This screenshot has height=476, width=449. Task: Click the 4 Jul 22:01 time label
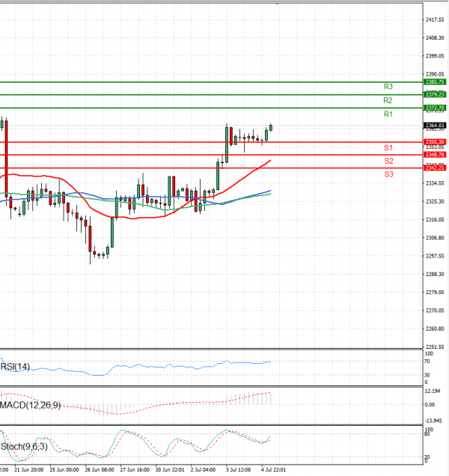273,469
